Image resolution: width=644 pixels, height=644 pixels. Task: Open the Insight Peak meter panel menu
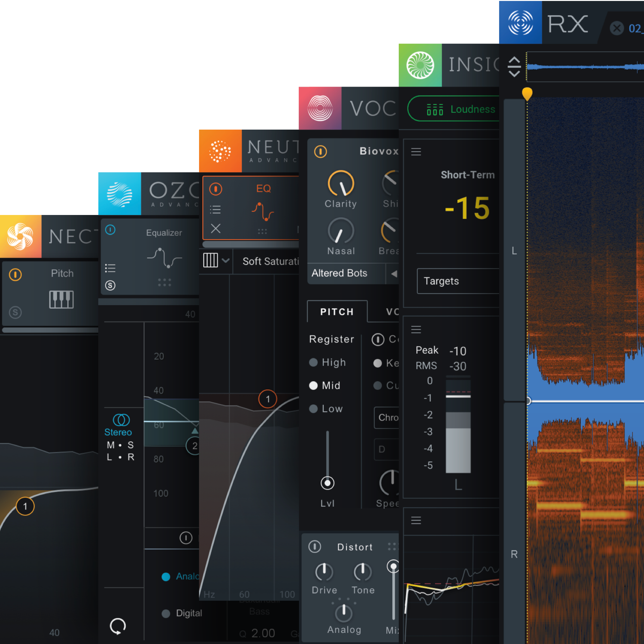tap(416, 329)
